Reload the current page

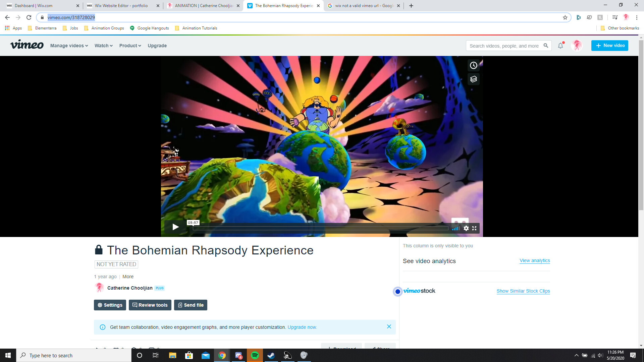point(29,17)
